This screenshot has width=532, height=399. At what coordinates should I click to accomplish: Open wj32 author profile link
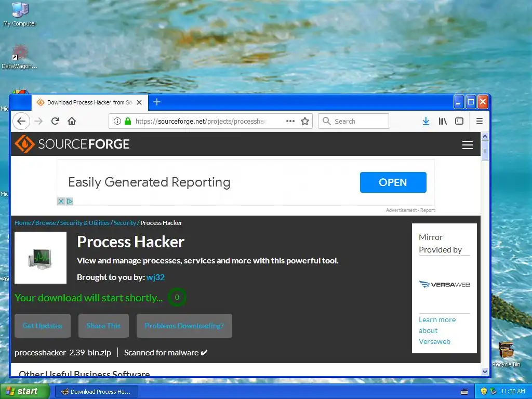click(x=155, y=277)
